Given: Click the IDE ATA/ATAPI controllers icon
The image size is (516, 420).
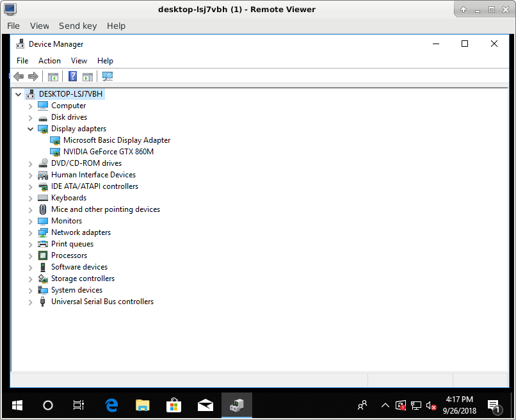Looking at the screenshot, I should tap(43, 186).
